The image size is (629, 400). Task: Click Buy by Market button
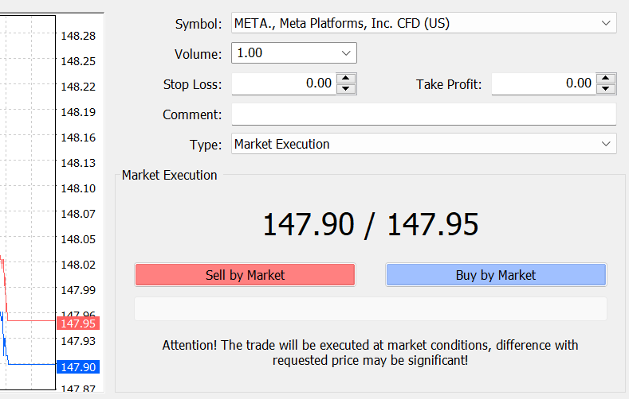(x=496, y=275)
